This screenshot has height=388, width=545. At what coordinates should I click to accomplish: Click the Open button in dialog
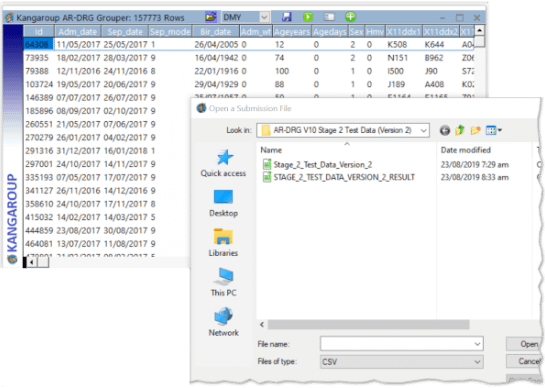(525, 344)
